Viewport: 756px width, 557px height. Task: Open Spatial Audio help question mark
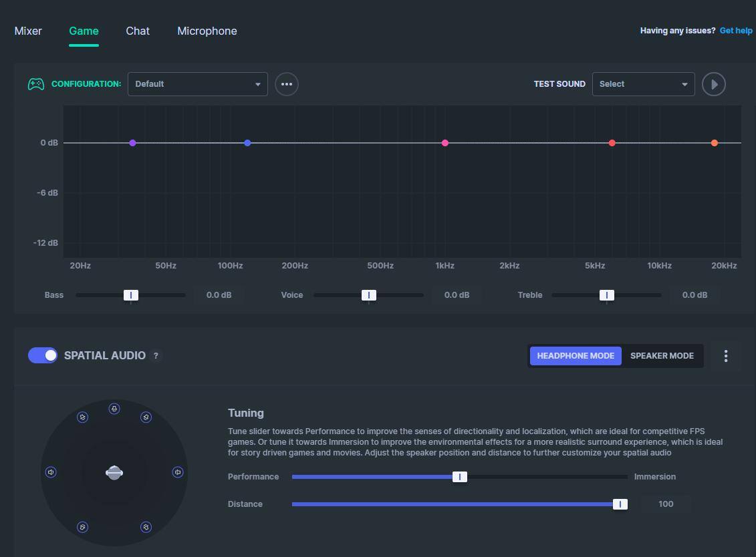click(156, 356)
